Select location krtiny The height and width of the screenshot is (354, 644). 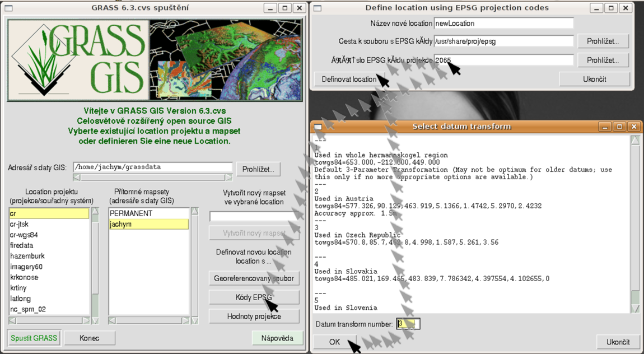(49, 288)
